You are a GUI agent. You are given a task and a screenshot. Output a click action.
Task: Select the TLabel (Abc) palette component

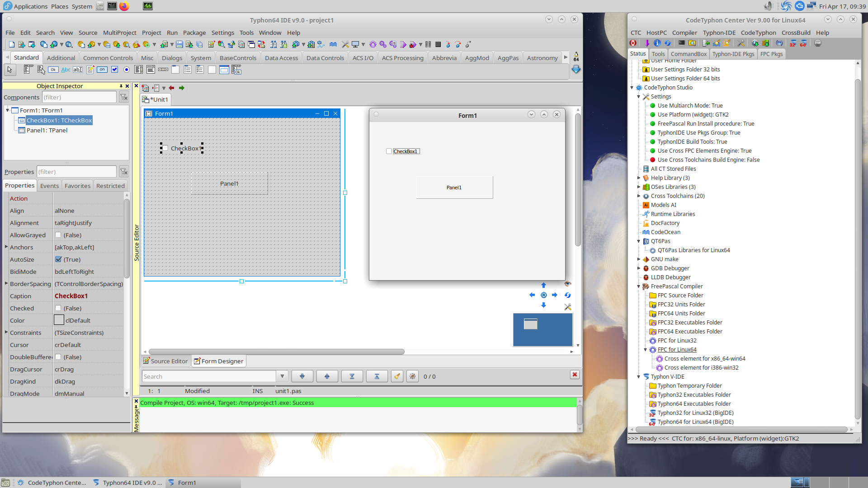(x=66, y=70)
